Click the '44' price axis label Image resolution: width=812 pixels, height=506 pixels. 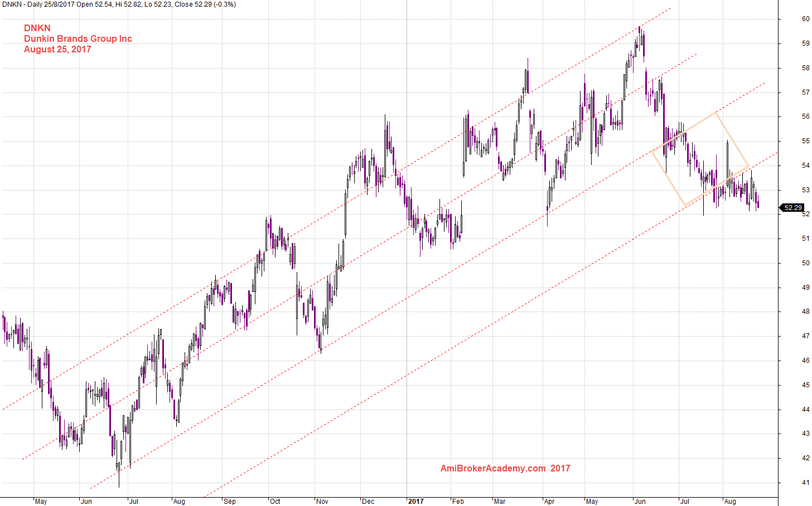805,410
